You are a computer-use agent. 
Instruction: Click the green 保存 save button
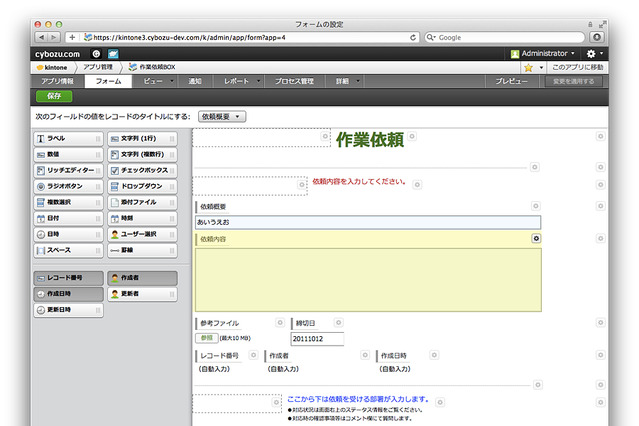tap(54, 96)
